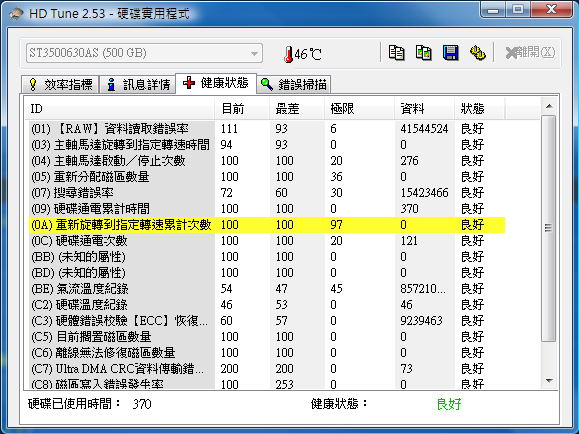Select highlighted row (0A) 重新旋轉到指定轉速累計次數
Image resolution: width=579 pixels, height=434 pixels.
click(267, 225)
